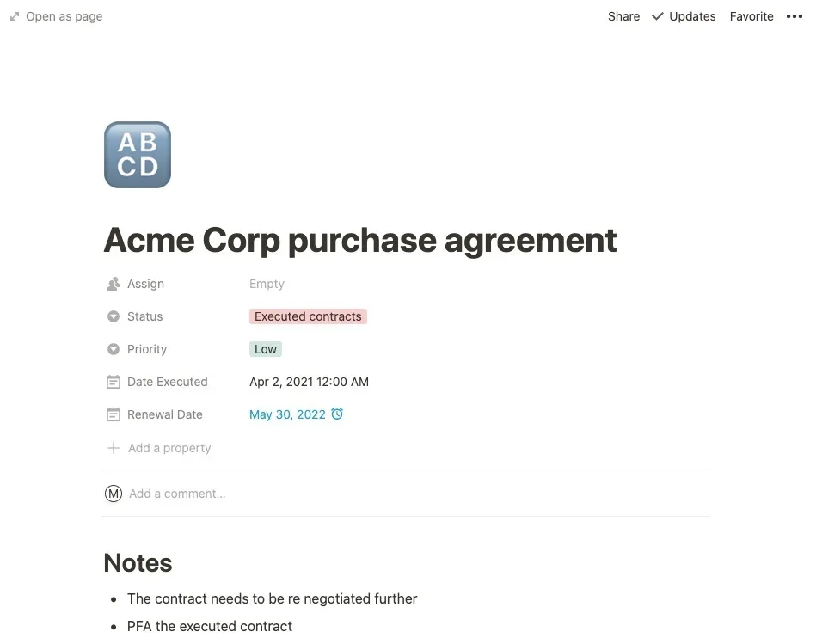Click the Add a comment field
Viewport: 816px width, 644px height.
tap(177, 494)
